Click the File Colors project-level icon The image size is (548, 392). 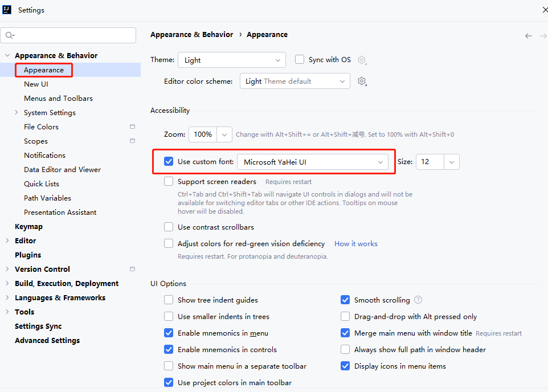tap(132, 126)
